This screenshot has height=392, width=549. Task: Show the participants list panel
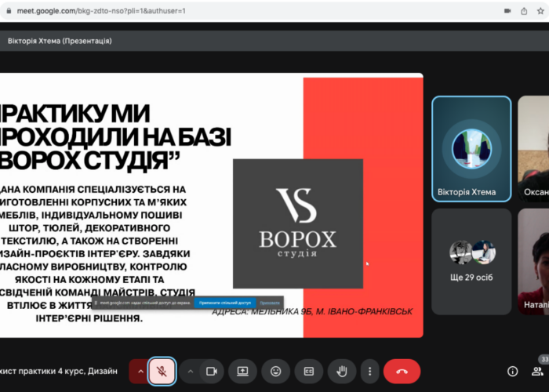tap(538, 371)
